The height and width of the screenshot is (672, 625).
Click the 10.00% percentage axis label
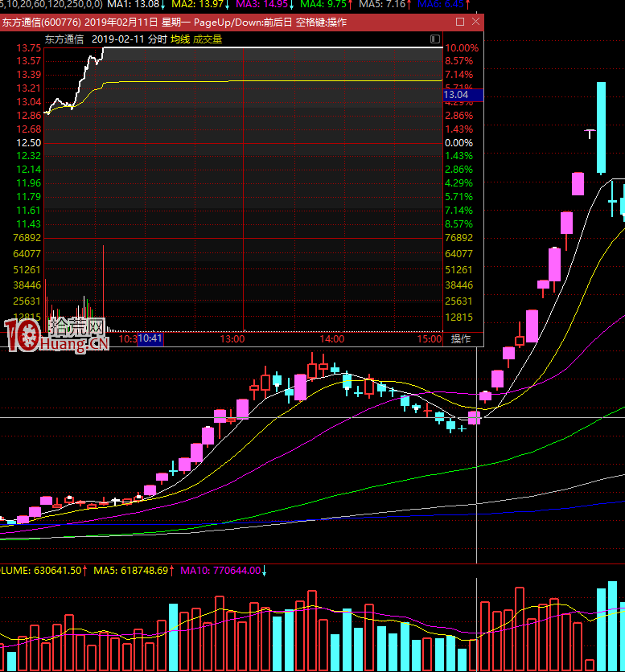[462, 48]
